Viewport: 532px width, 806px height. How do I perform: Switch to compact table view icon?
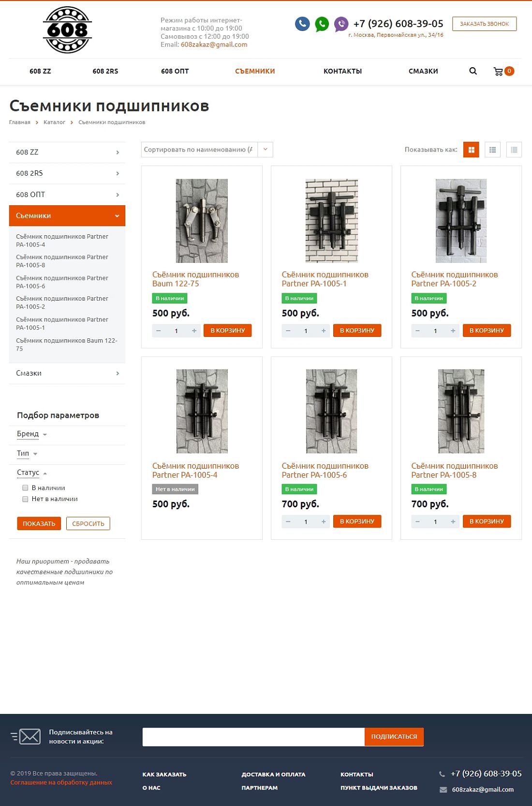click(x=514, y=150)
